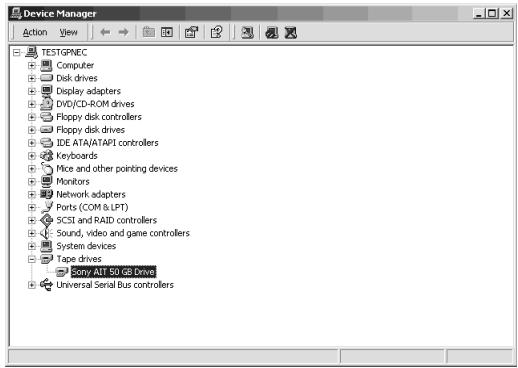Open the Action menu
This screenshot has height=368, width=518.
(x=35, y=32)
